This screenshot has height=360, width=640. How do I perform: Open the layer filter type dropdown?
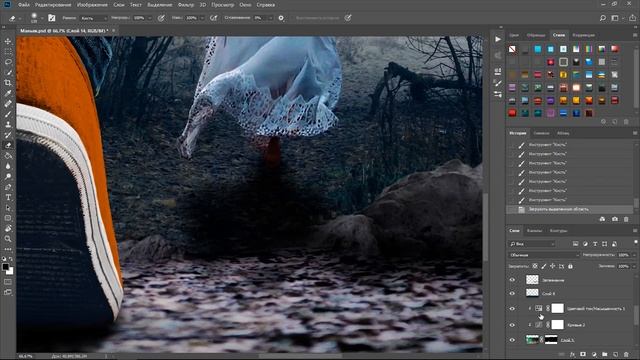[532, 244]
